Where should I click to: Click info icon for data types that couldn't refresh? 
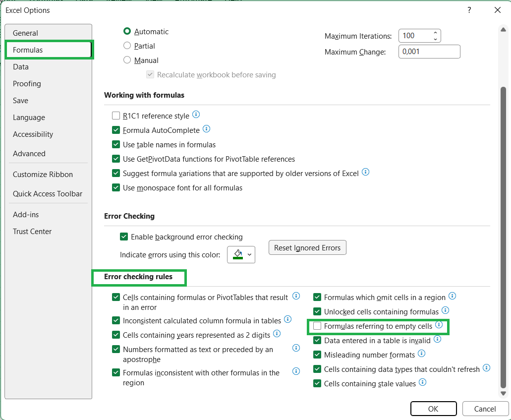[486, 368]
